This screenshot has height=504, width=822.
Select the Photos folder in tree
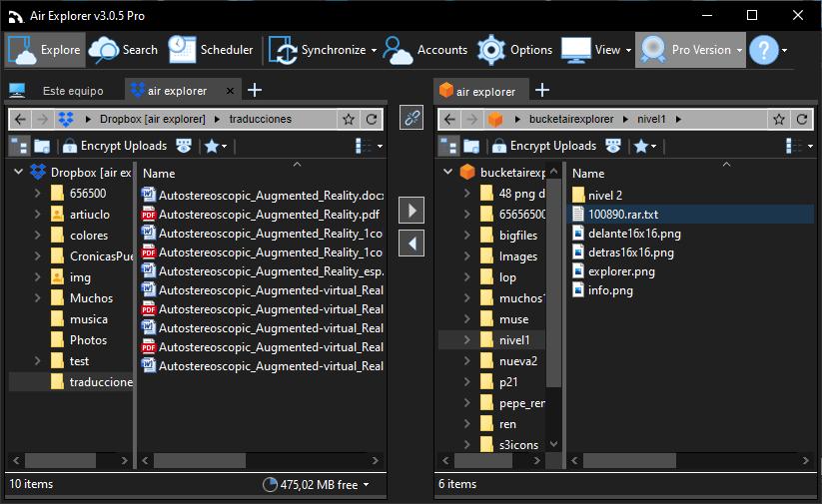click(x=88, y=340)
